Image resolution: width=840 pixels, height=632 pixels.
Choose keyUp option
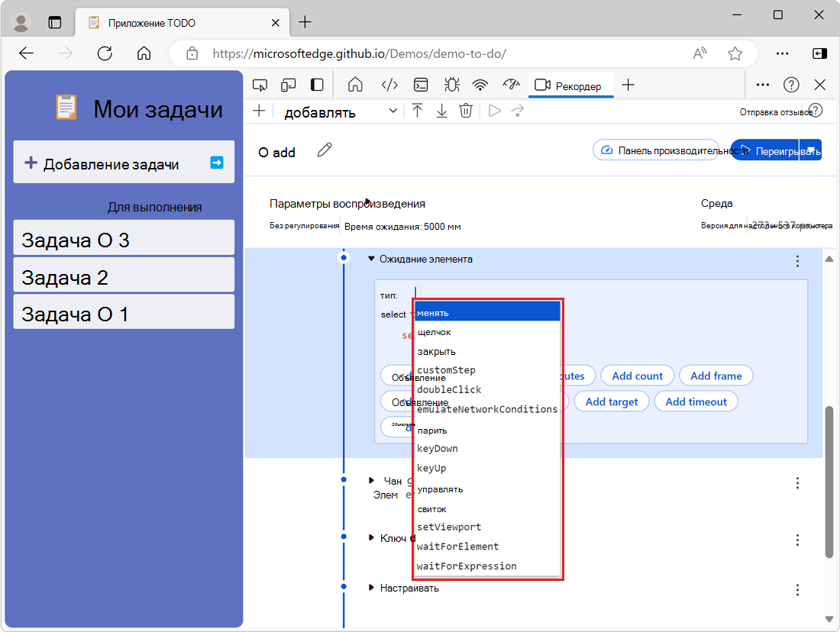coord(487,468)
